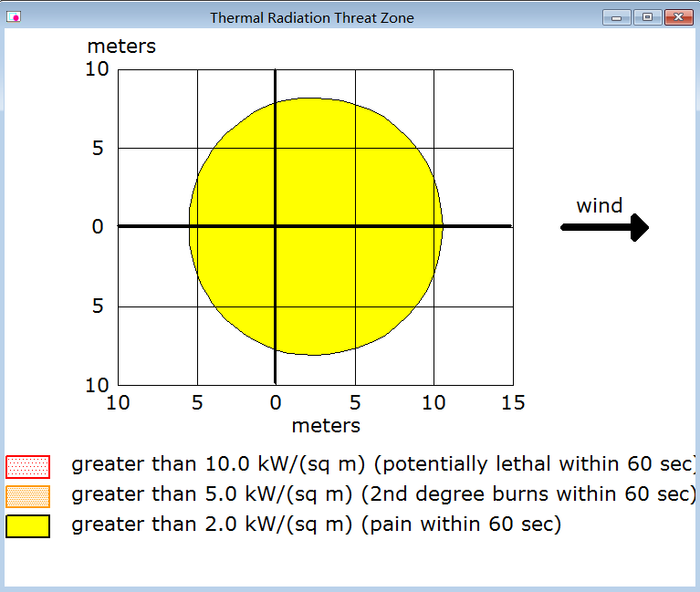The width and height of the screenshot is (700, 592).
Task: Maximize the Thermal Radiation Threat Zone window
Action: [x=647, y=17]
